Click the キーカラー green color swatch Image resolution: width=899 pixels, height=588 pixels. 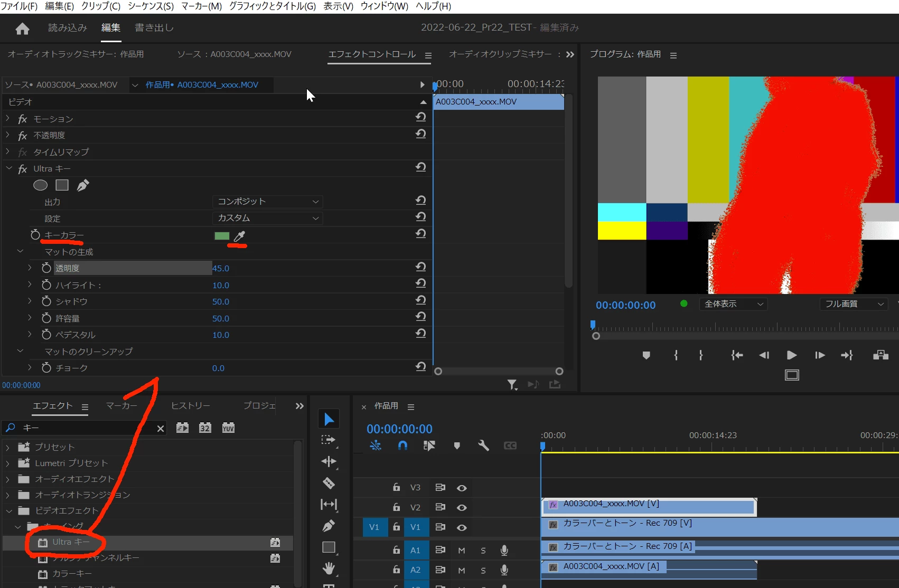click(x=222, y=236)
